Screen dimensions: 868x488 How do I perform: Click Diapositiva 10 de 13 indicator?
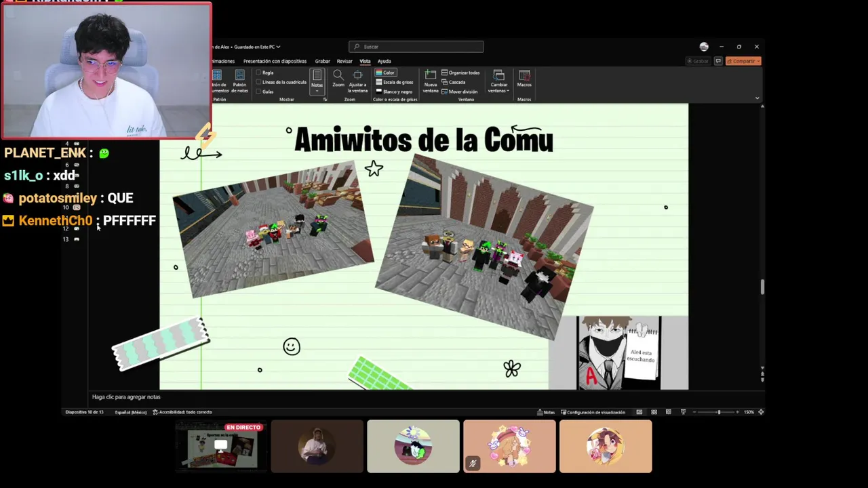click(x=84, y=412)
